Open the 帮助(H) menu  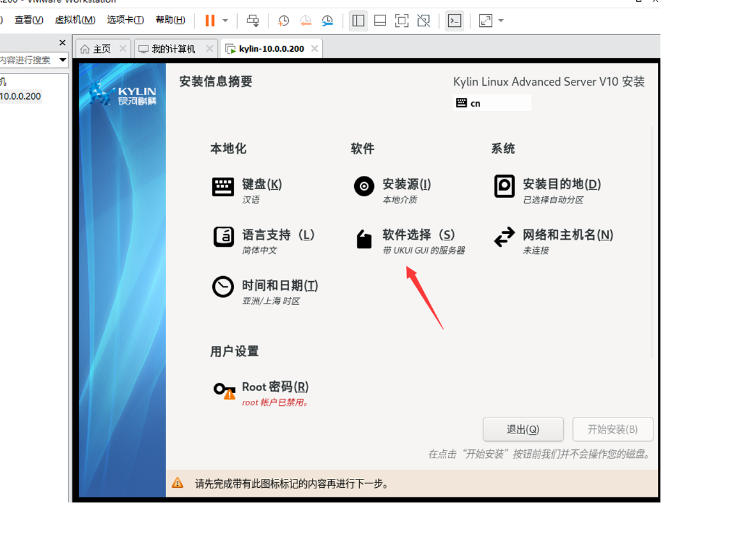pyautogui.click(x=170, y=20)
